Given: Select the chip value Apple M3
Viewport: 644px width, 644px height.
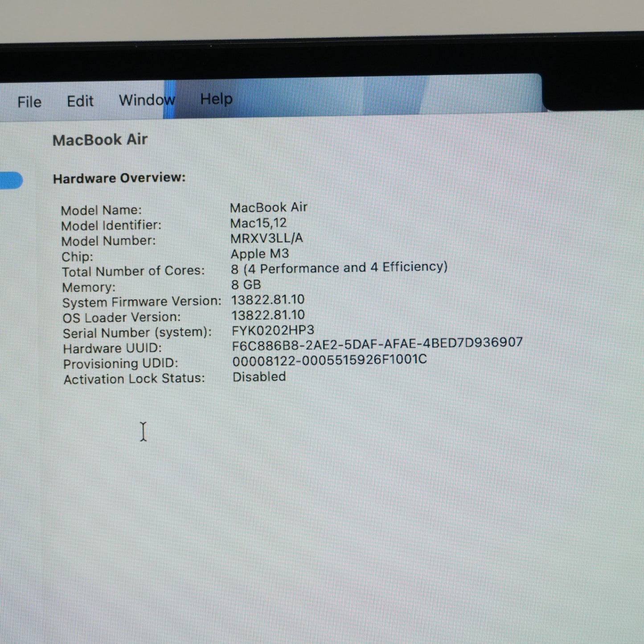Looking at the screenshot, I should 260,254.
